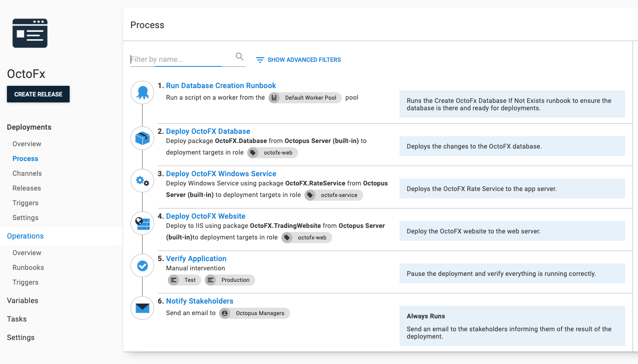Select the checkmark icon on Verify Application step
The image size is (638, 364).
142,265
